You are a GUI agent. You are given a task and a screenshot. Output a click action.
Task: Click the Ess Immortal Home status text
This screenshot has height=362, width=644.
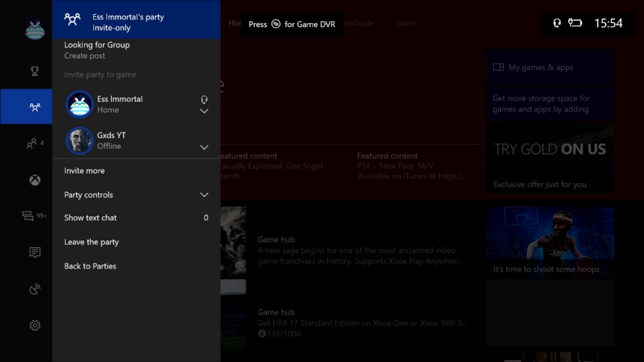point(108,110)
